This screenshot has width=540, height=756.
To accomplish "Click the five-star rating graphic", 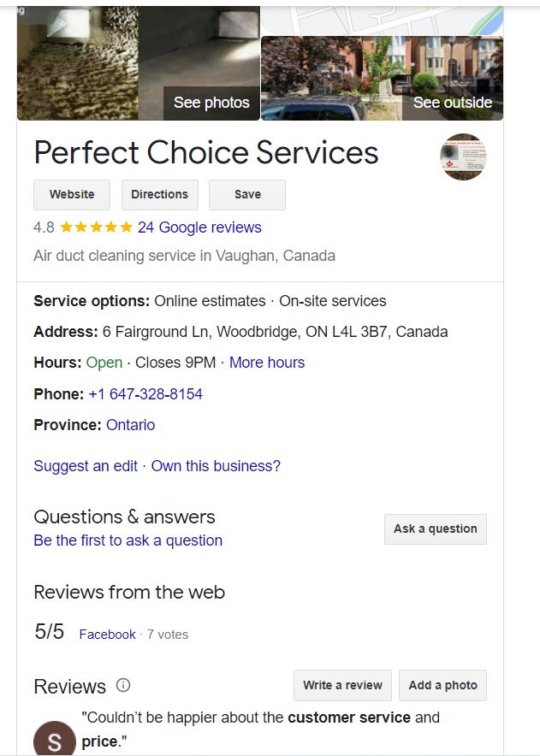I will pyautogui.click(x=96, y=227).
